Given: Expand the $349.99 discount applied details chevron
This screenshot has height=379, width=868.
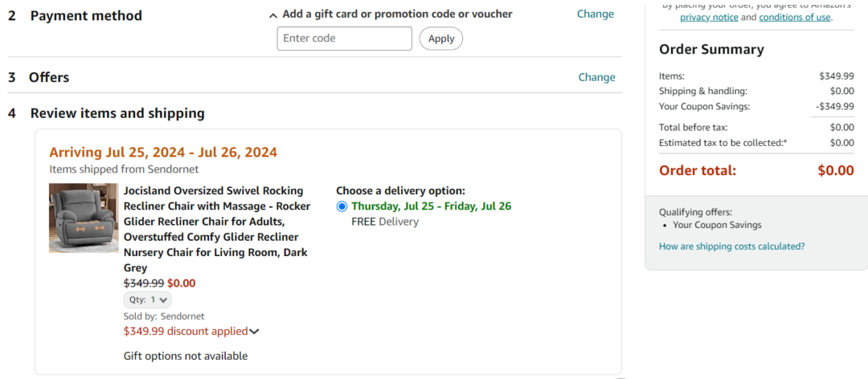Looking at the screenshot, I should click(x=255, y=331).
